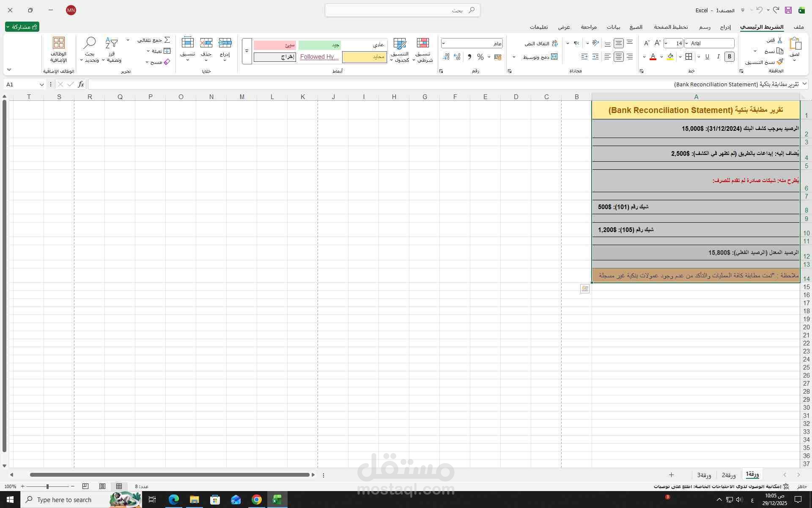The width and height of the screenshot is (812, 508).
Task: Click the Format Painter brush icon
Action: (x=780, y=62)
